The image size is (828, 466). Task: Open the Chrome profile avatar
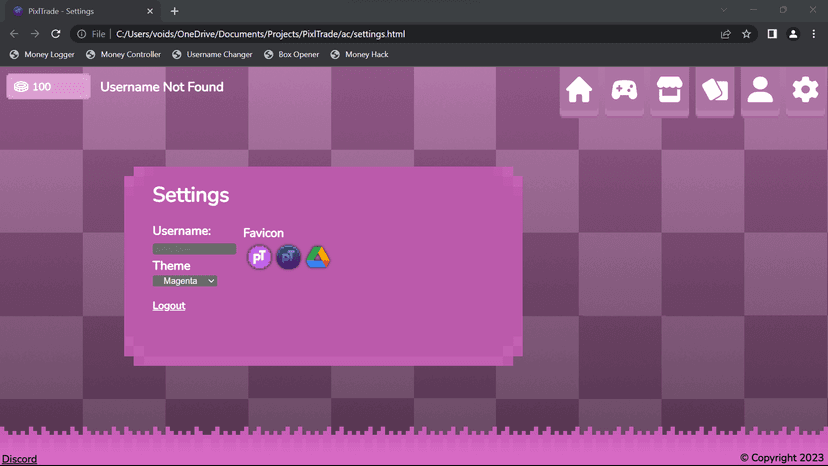[x=793, y=34]
